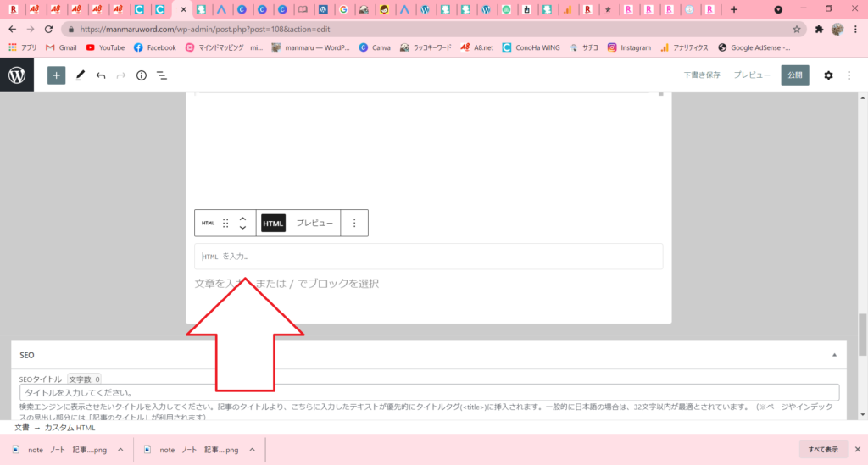Click the Custom HTML block type icon
Viewport: 868px width, 465px height.
(208, 223)
